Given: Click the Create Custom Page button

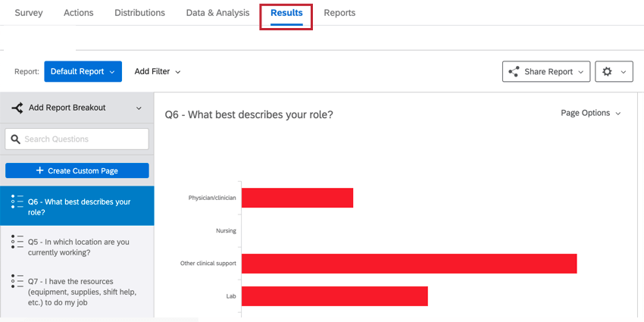Looking at the screenshot, I should click(77, 171).
